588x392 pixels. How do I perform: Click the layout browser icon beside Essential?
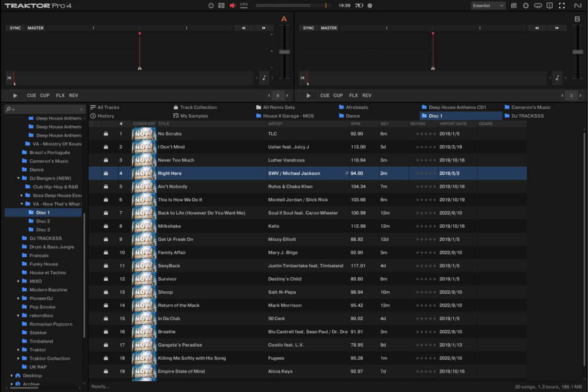(x=514, y=6)
